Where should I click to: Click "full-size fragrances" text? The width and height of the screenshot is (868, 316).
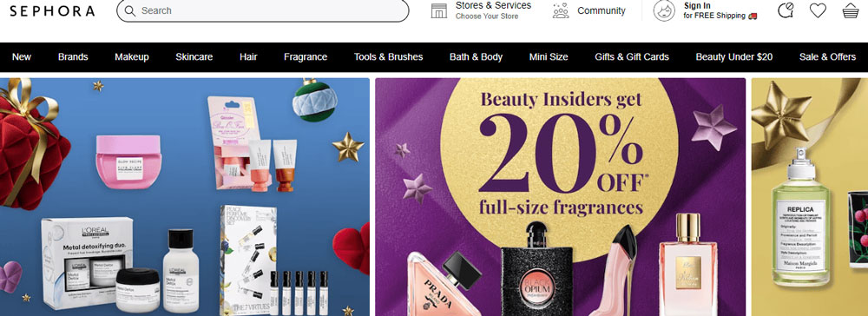[x=561, y=208]
